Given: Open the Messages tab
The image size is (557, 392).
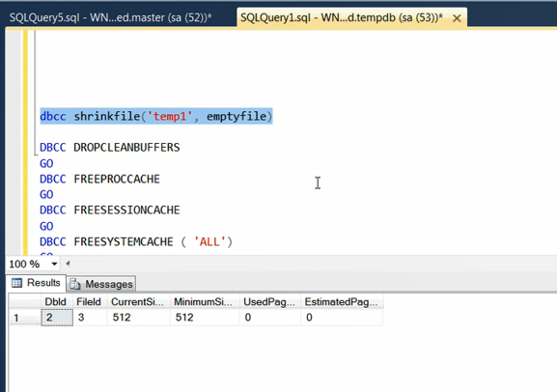Looking at the screenshot, I should click(x=101, y=284).
